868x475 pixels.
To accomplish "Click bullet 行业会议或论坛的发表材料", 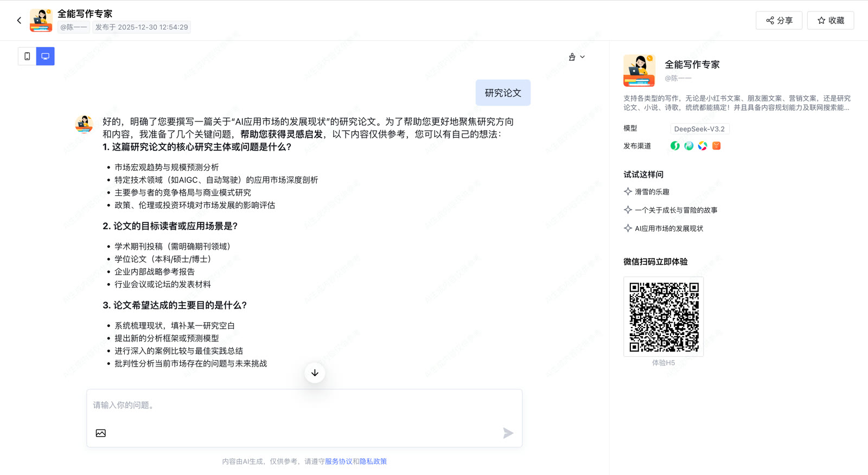I will pyautogui.click(x=163, y=284).
